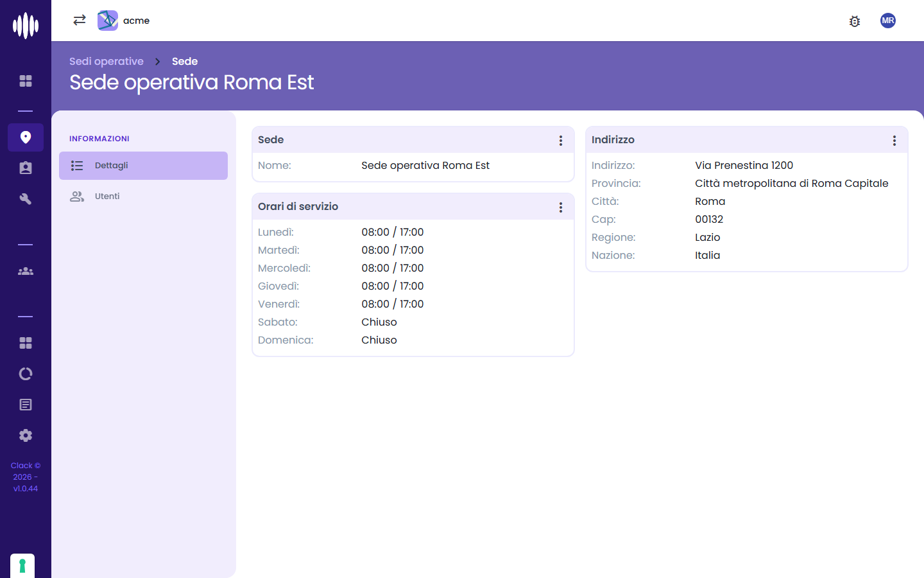
Task: Open the bug report icon
Action: (x=855, y=21)
